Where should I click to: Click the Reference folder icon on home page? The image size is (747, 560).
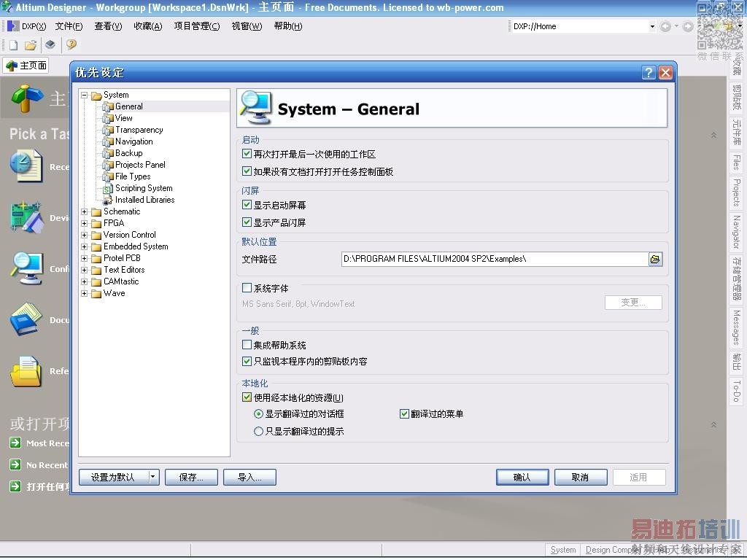click(27, 370)
